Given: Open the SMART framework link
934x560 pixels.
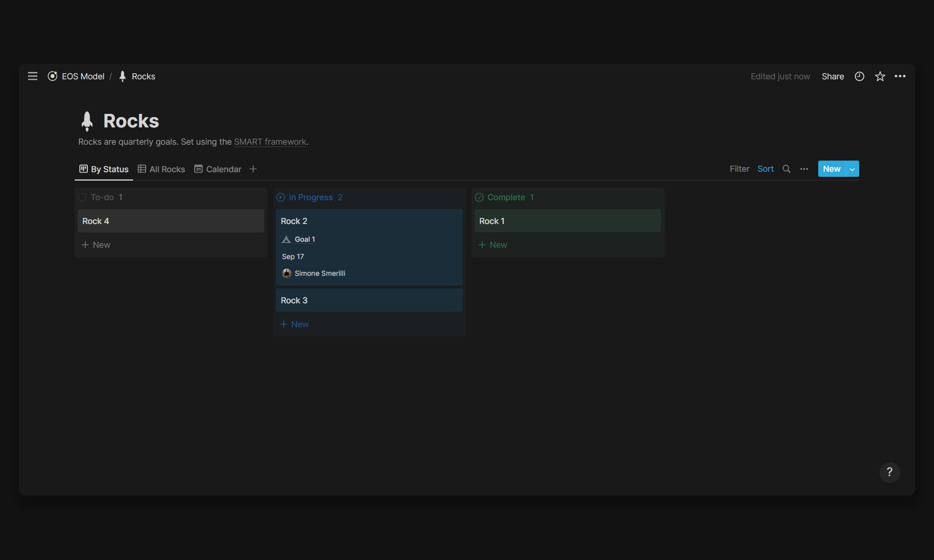Looking at the screenshot, I should pos(270,142).
